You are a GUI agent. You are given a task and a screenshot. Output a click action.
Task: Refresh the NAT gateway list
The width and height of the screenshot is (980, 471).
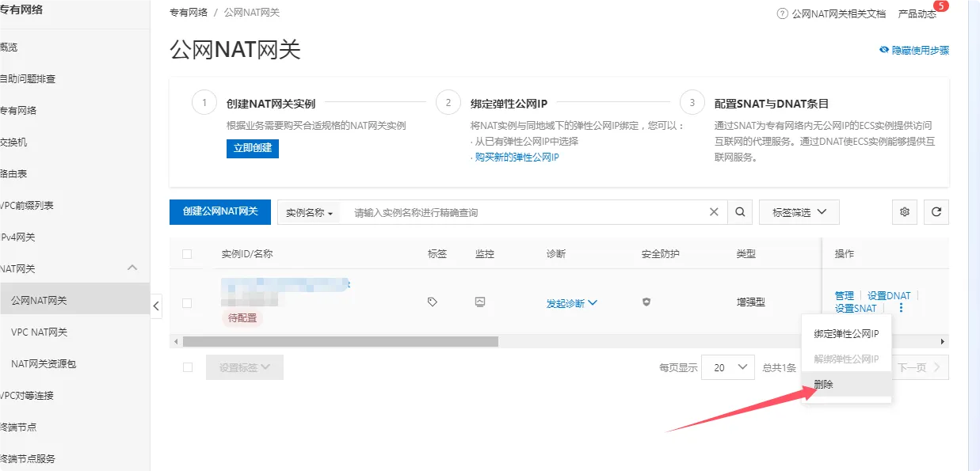936,211
